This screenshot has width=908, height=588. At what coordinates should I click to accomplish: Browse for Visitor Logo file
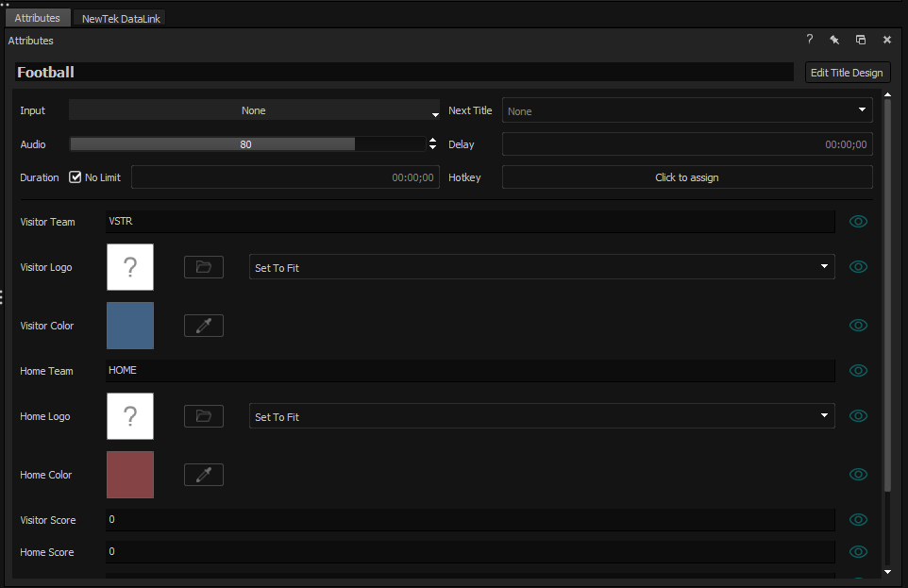(x=203, y=267)
